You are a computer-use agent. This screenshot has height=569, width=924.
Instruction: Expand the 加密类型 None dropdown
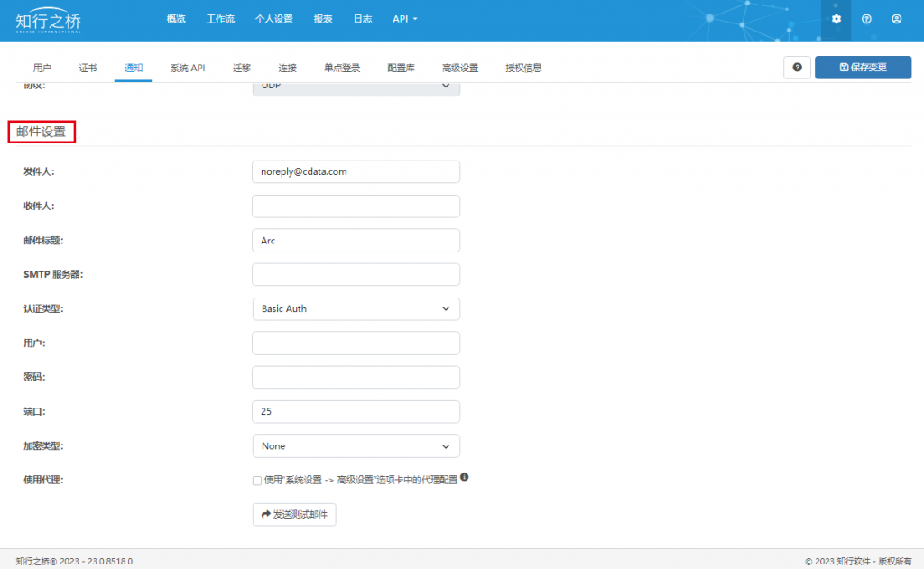[356, 445]
